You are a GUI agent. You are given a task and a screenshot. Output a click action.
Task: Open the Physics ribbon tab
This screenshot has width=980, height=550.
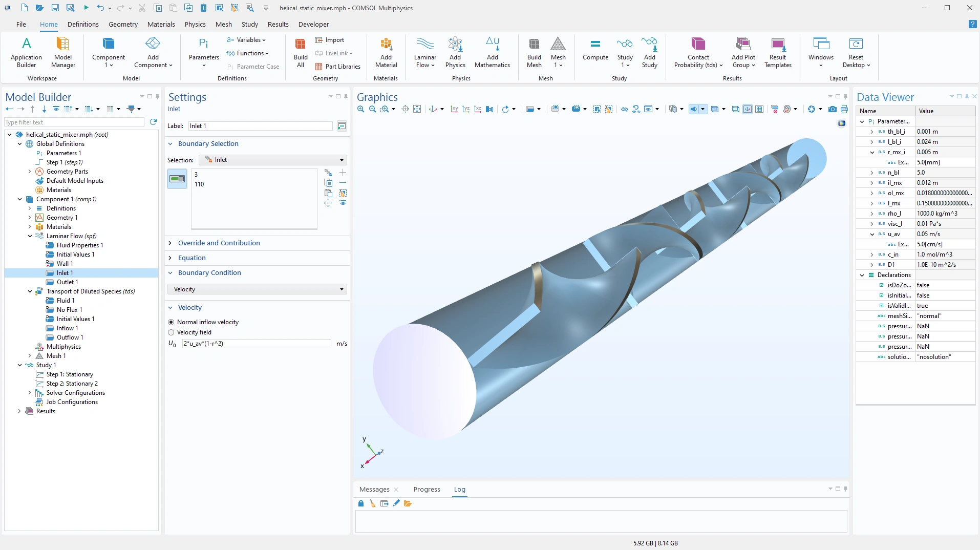tap(195, 24)
